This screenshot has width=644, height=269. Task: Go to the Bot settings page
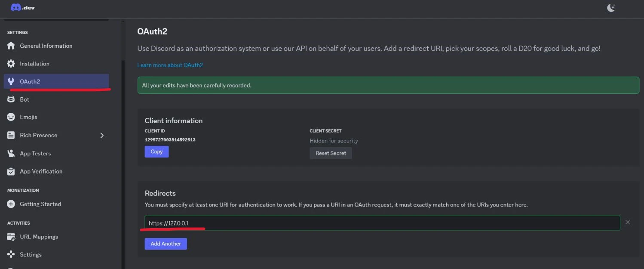(56, 99)
